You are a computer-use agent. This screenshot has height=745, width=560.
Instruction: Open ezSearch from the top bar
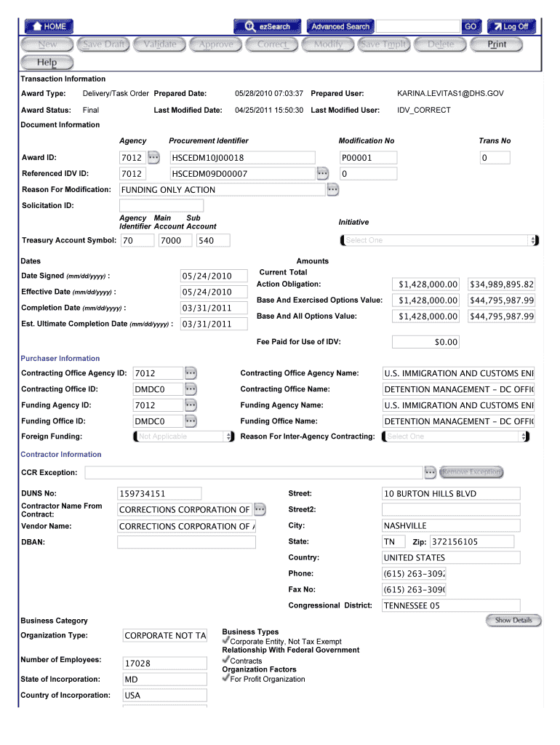[x=267, y=26]
